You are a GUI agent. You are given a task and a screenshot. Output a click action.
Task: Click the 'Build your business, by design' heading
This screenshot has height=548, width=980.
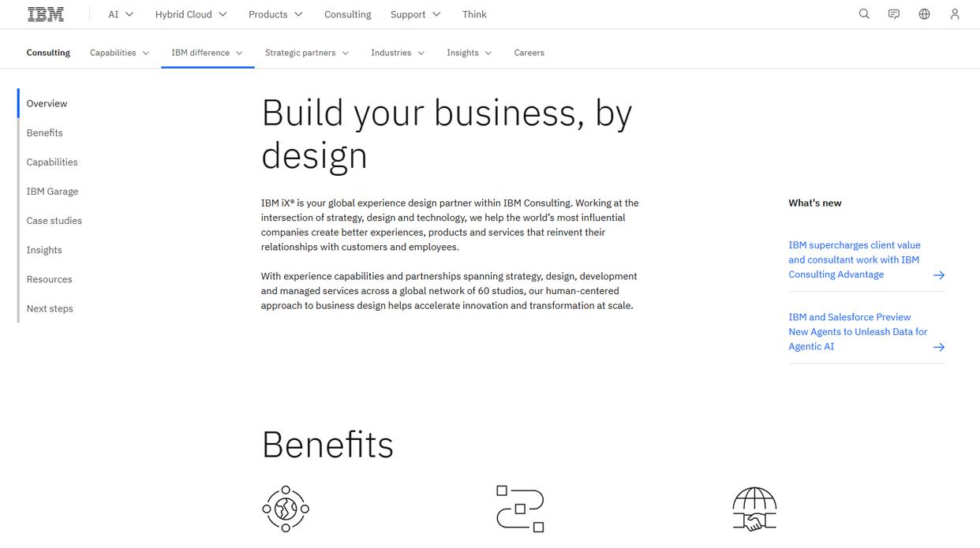447,134
